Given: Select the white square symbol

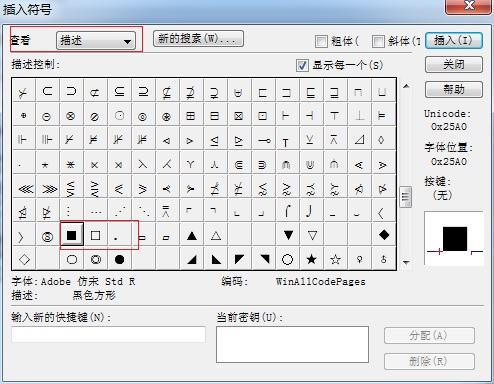Looking at the screenshot, I should [96, 235].
